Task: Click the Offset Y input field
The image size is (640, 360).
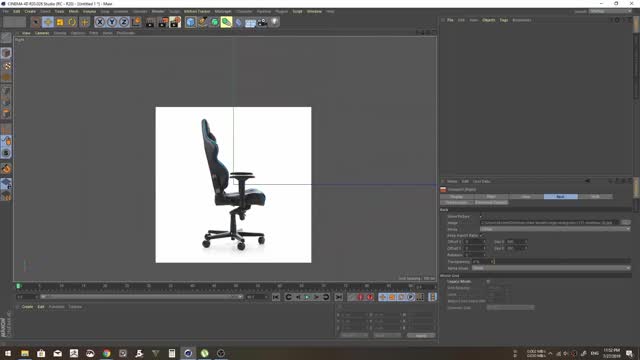Action: (475, 248)
